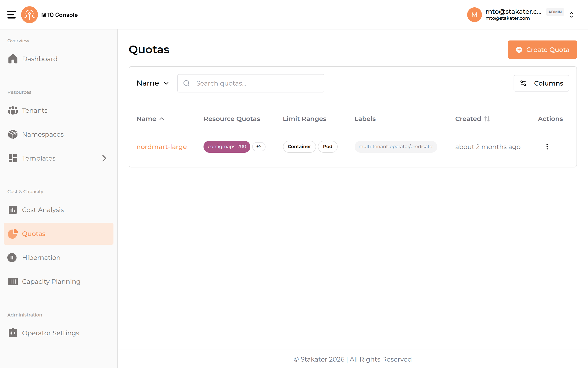The image size is (588, 368).
Task: Click the Resource Quotas column header
Action: (x=232, y=119)
